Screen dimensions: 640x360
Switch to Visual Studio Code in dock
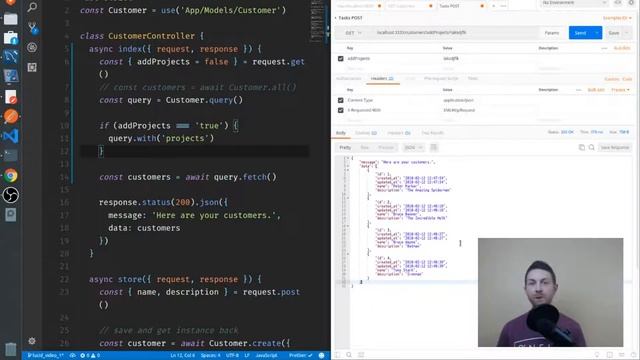pos(11,136)
